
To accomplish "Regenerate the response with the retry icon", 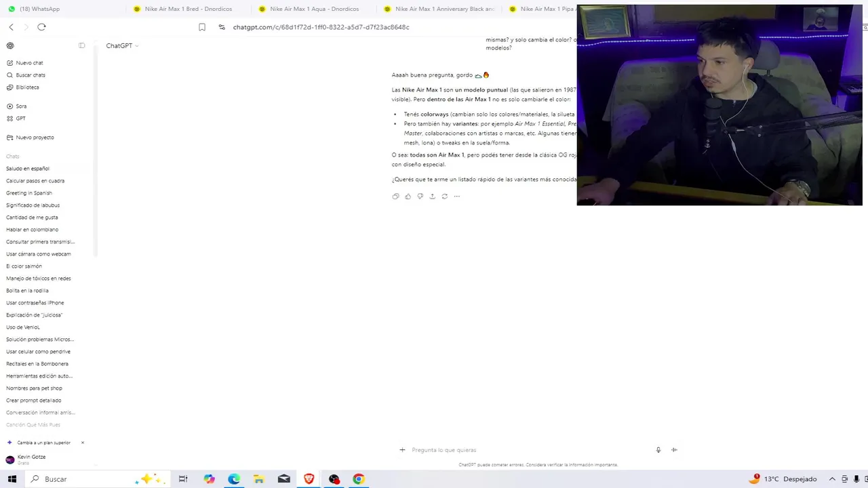I will coord(444,197).
